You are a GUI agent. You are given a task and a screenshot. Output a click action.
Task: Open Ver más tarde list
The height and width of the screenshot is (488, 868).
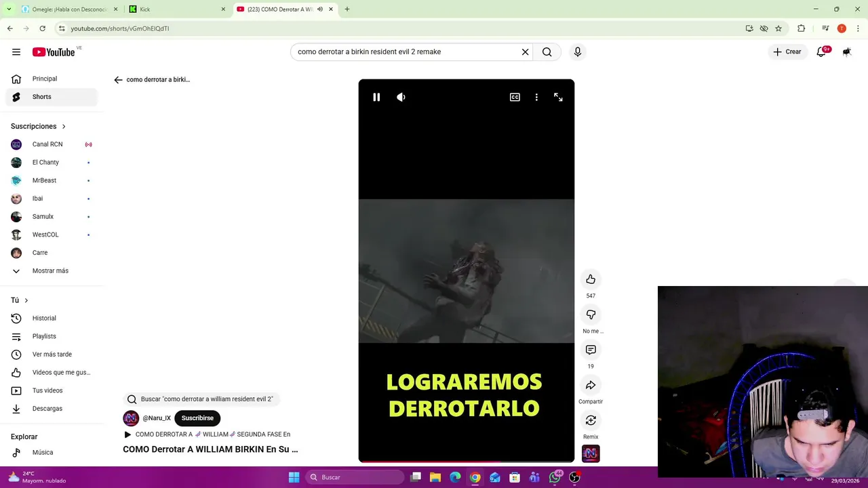(52, 354)
